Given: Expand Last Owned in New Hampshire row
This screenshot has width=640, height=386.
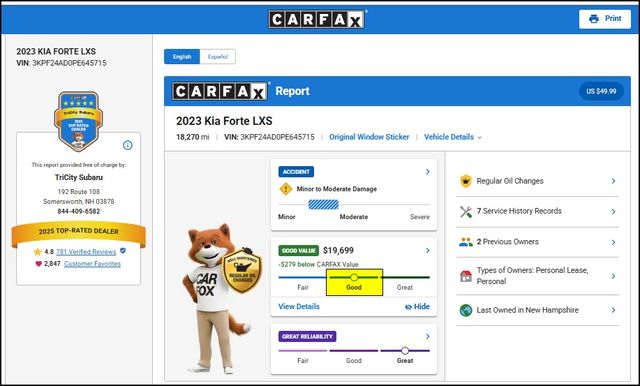Looking at the screenshot, I should click(x=537, y=310).
